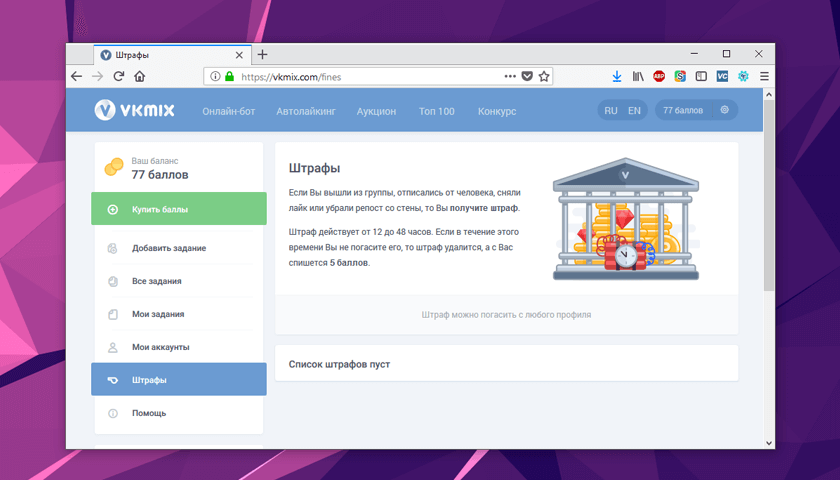Open the Firefox downloads arrow icon
Screen dimensions: 840x480
click(617, 76)
